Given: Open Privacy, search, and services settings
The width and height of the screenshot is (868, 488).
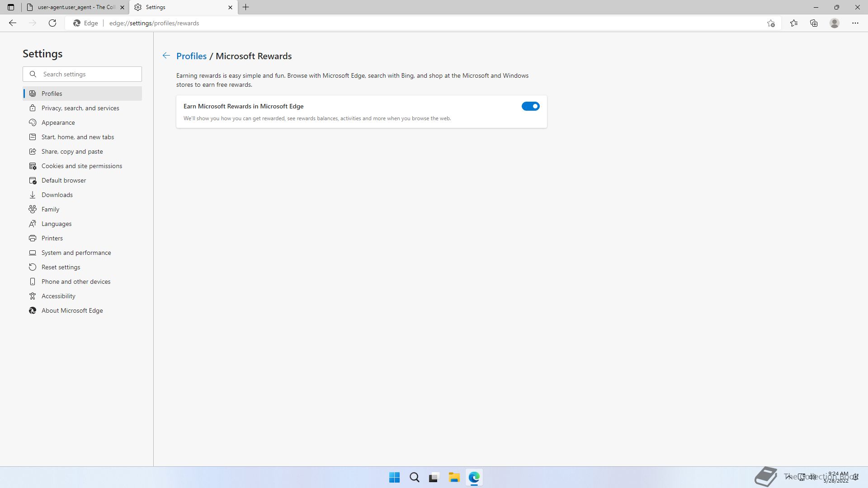Looking at the screenshot, I should pyautogui.click(x=80, y=108).
